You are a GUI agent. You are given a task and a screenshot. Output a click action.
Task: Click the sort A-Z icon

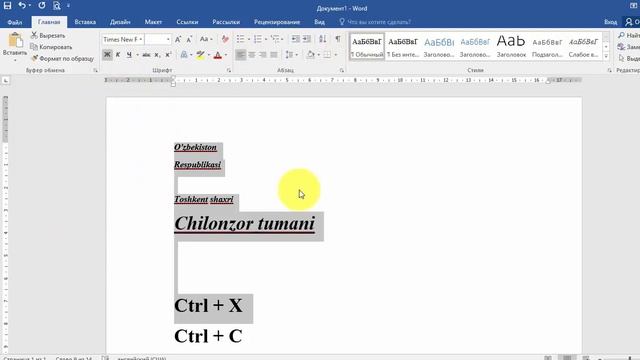tap(323, 39)
